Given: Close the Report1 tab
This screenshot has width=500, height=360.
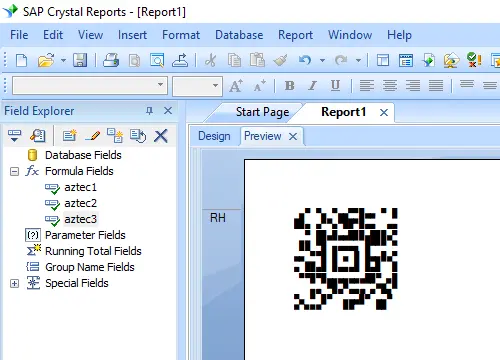Looking at the screenshot, I should [x=384, y=113].
